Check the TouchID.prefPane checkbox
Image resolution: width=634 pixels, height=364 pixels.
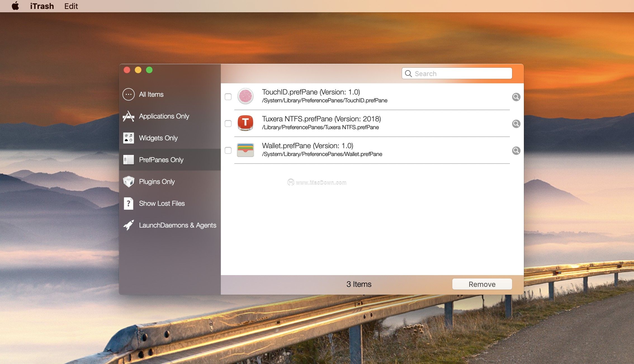(x=228, y=97)
